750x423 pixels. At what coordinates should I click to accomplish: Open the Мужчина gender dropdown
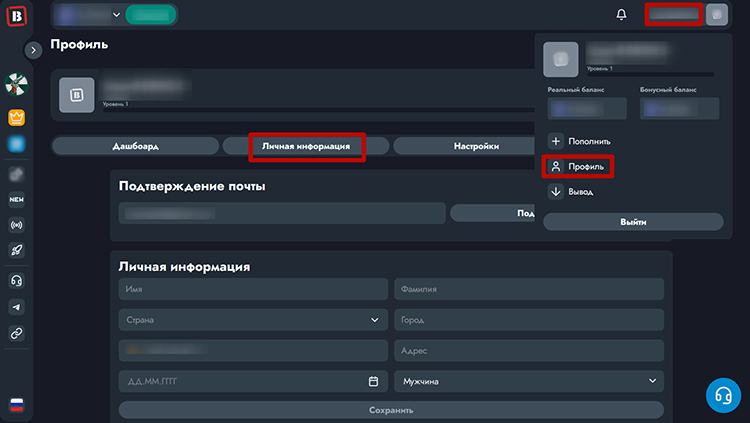tap(529, 381)
